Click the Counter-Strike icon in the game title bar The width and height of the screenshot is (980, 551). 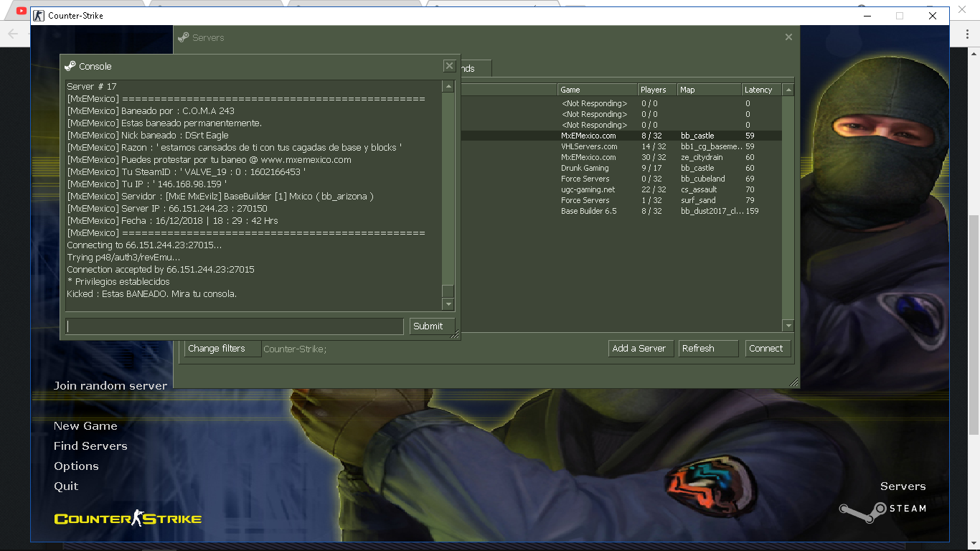tap(39, 16)
